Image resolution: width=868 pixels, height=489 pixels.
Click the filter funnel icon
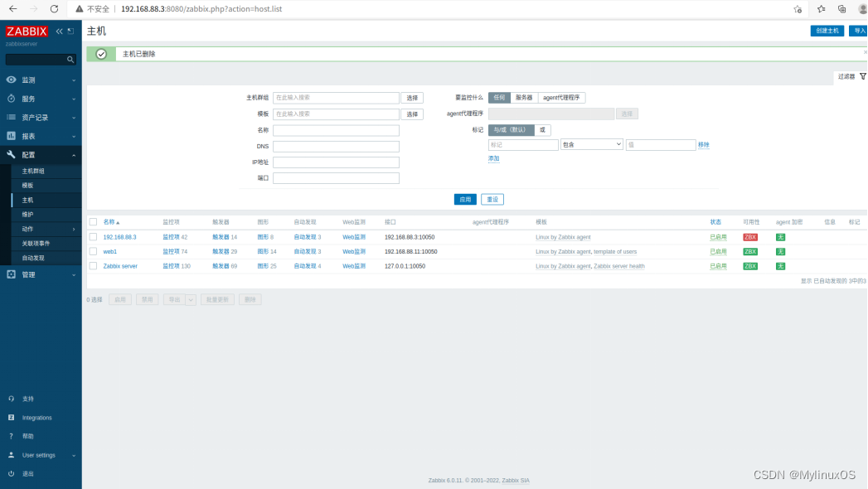tap(862, 76)
